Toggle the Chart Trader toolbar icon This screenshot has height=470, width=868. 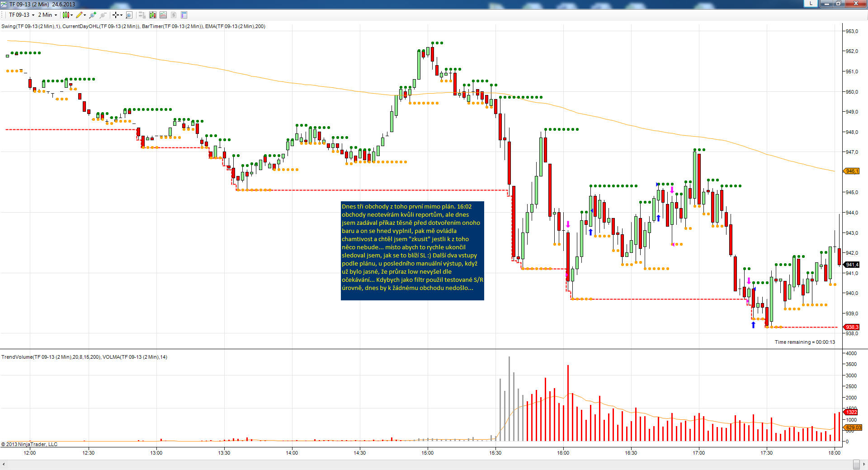pyautogui.click(x=142, y=15)
